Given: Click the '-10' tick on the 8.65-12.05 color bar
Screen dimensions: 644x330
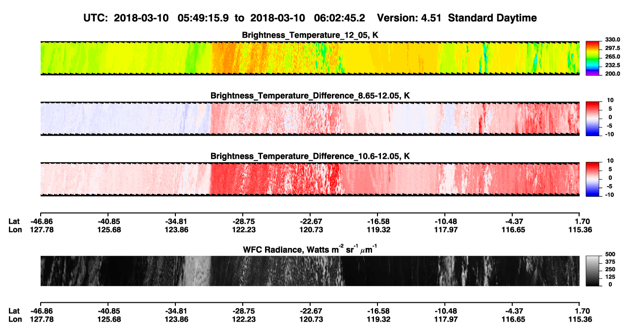Looking at the screenshot, I should click(x=609, y=134).
